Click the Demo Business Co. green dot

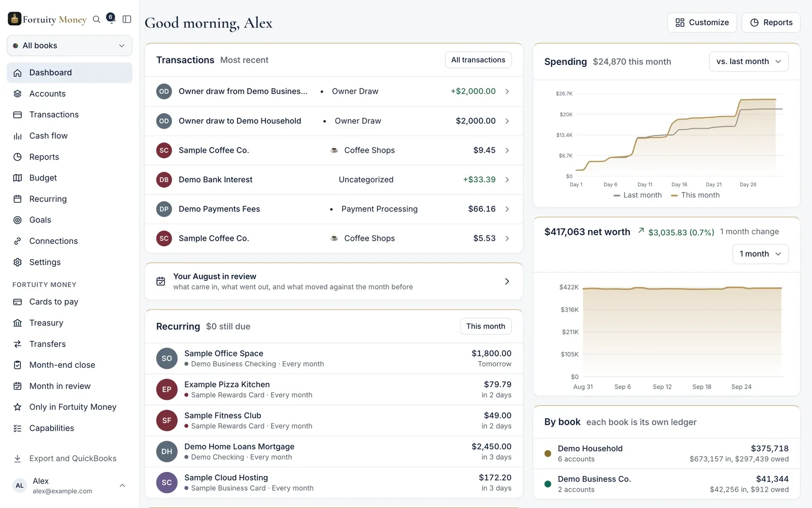click(548, 484)
